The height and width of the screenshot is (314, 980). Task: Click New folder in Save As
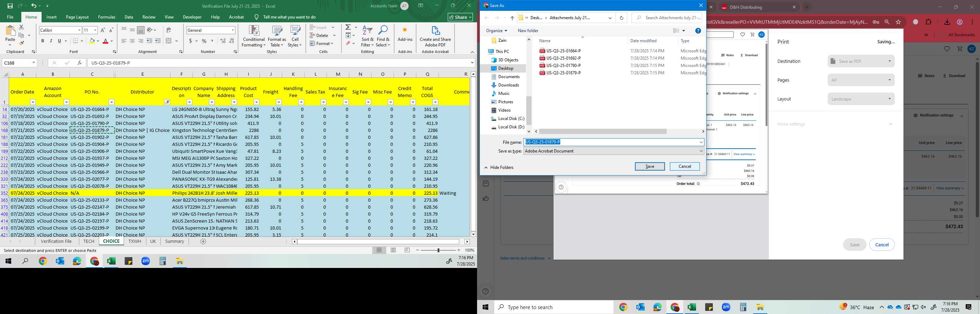528,30
